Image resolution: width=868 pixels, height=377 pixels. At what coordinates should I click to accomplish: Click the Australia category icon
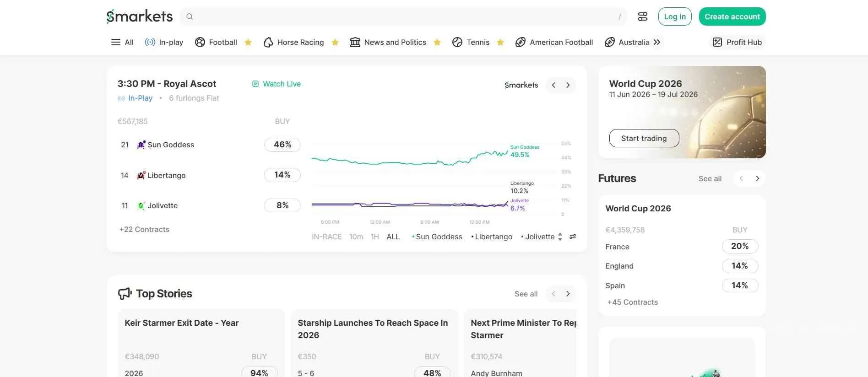(609, 42)
